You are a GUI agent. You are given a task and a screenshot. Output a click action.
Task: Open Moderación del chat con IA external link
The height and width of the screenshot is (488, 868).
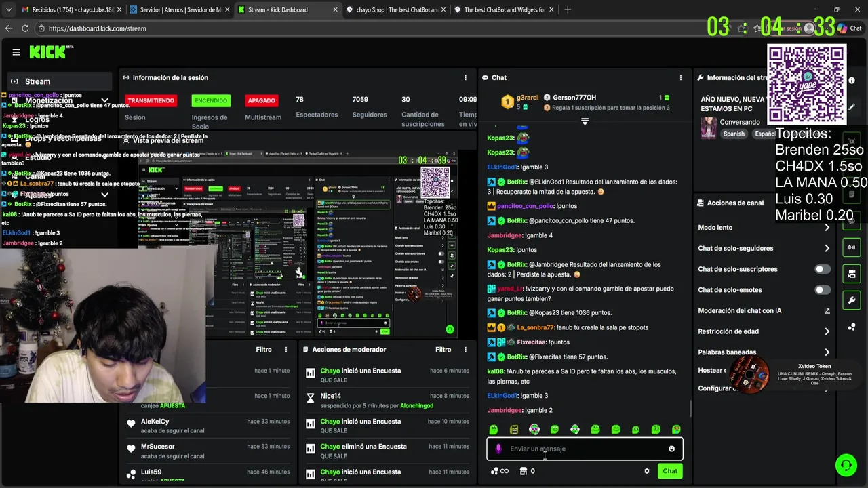pyautogui.click(x=827, y=311)
